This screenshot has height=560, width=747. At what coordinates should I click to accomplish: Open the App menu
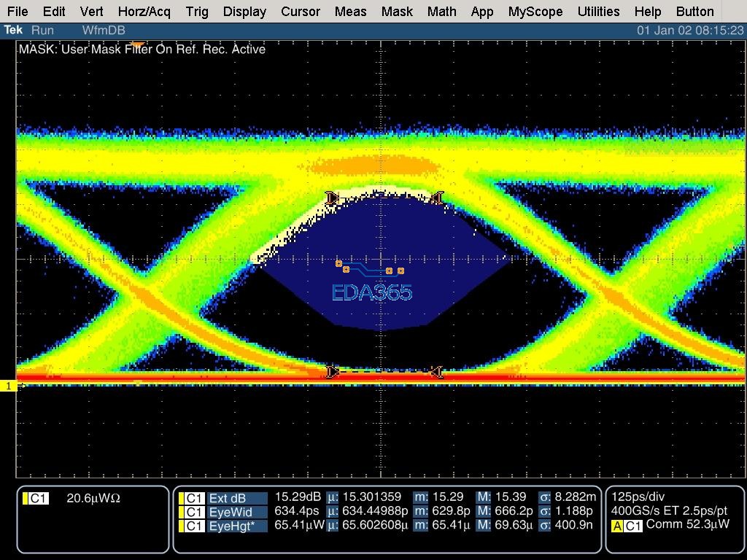(x=482, y=12)
